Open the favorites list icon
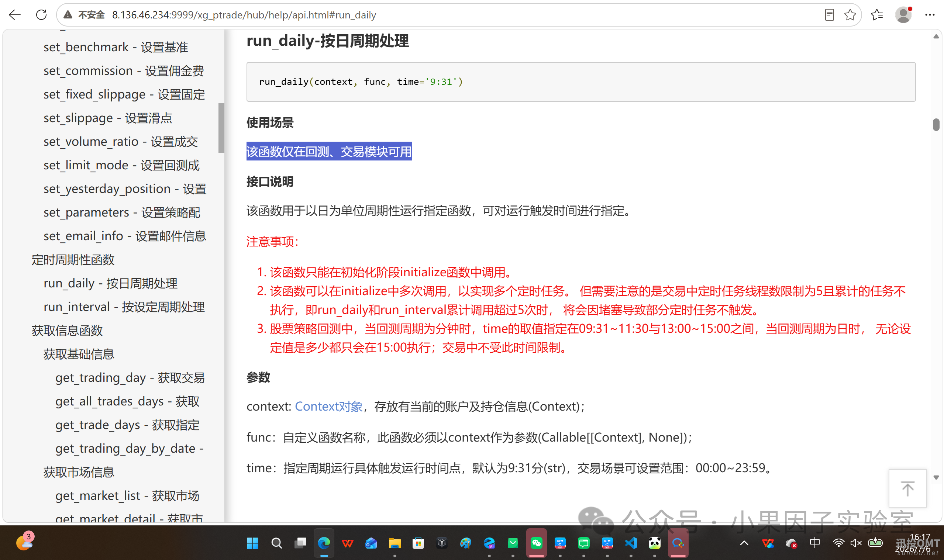 (x=876, y=15)
